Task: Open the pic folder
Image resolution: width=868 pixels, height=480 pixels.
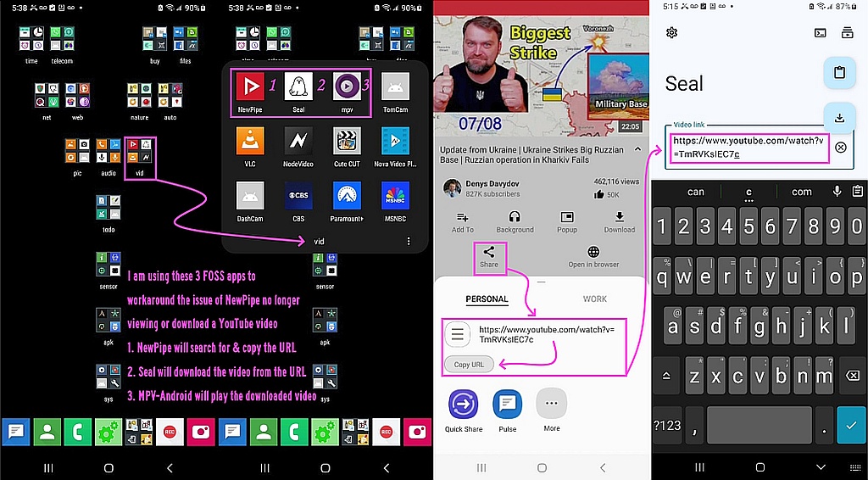Action: (x=77, y=151)
